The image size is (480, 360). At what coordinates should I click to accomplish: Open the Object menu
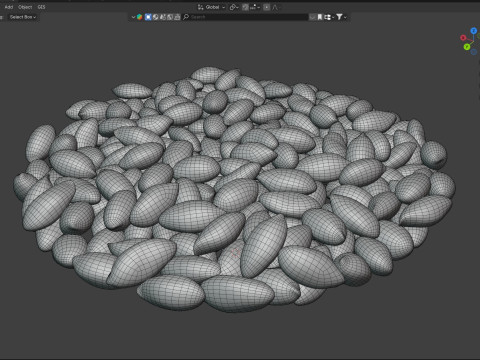25,7
